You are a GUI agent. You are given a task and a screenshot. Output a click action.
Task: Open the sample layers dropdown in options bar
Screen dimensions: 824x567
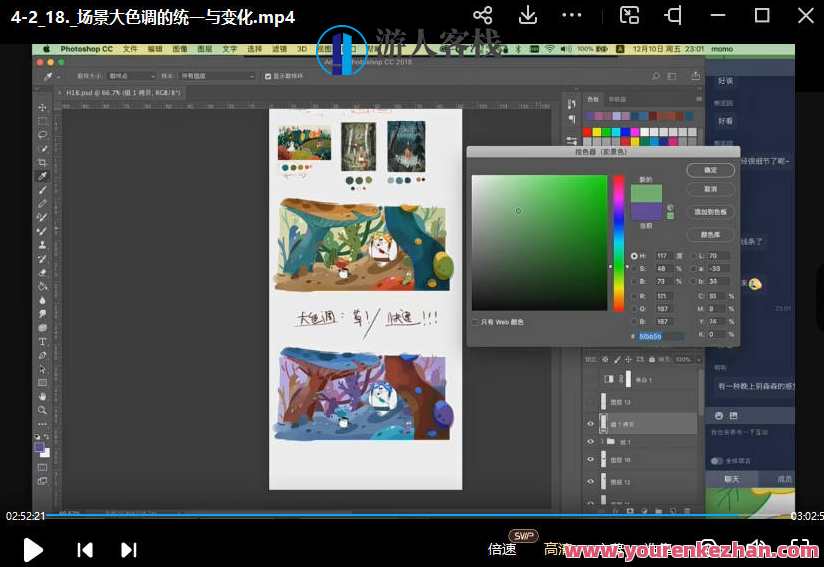coord(217,76)
